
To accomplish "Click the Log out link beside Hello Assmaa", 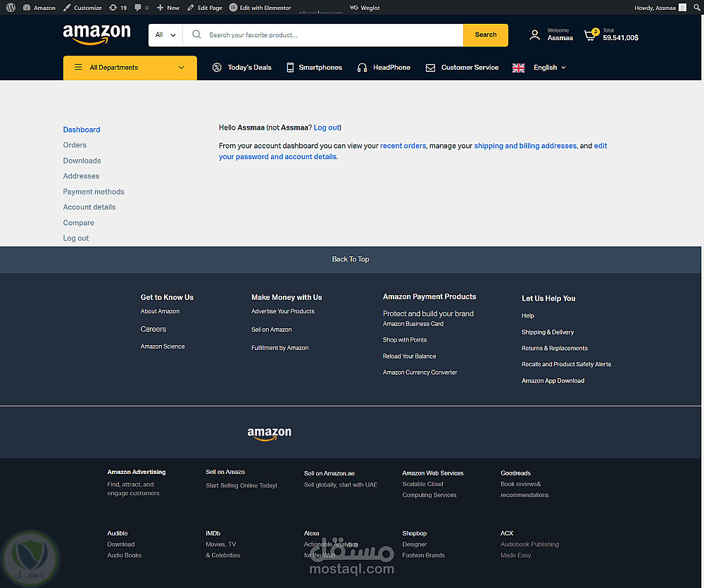I will [x=327, y=127].
